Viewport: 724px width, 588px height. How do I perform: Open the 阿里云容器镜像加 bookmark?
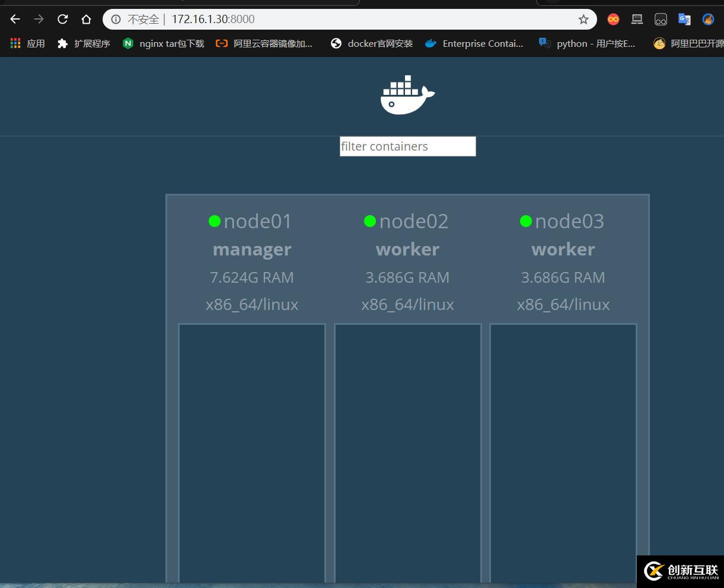[x=264, y=43]
